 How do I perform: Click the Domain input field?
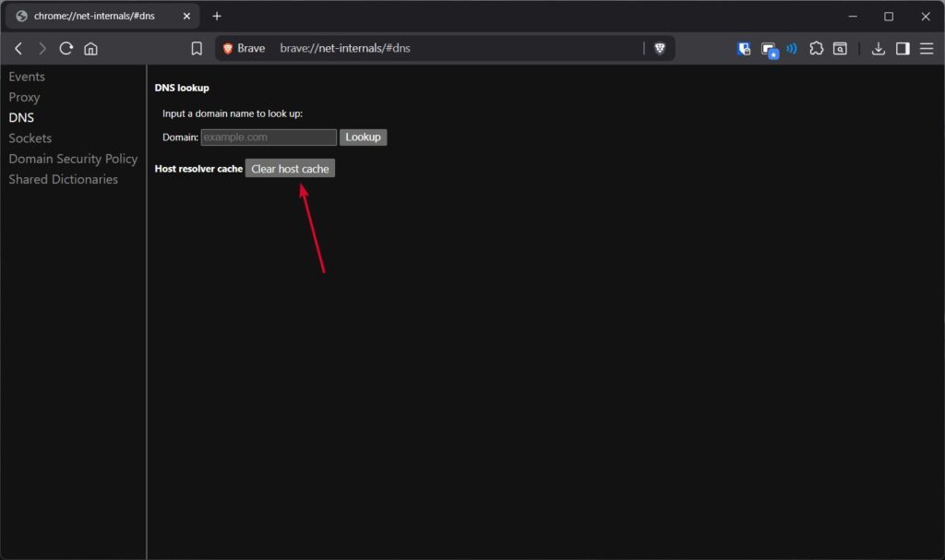point(269,137)
